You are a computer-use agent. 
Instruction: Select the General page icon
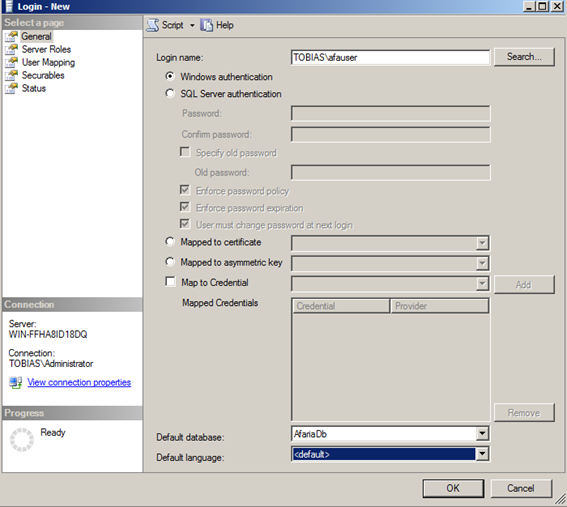(x=11, y=37)
